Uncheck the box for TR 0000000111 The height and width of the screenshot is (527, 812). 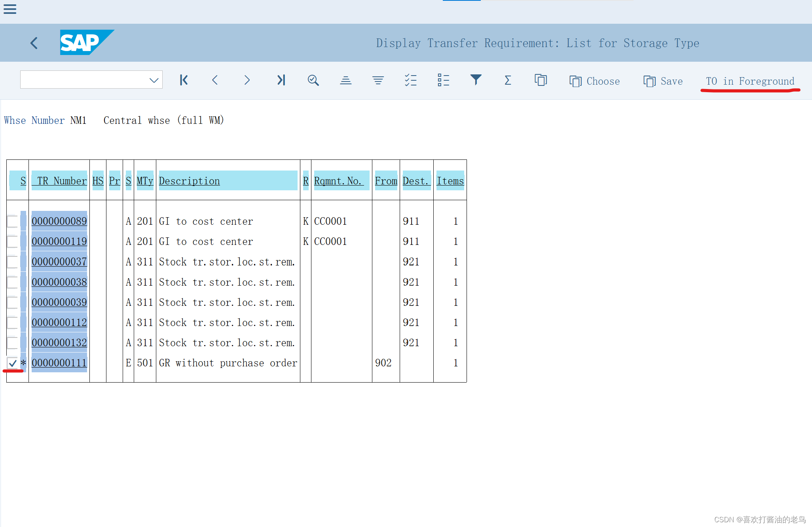click(x=13, y=363)
